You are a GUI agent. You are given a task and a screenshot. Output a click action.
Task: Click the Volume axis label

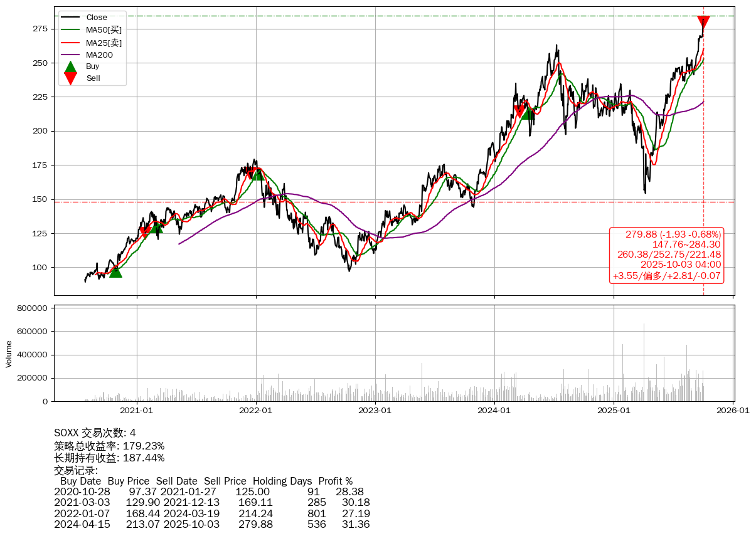coord(9,354)
